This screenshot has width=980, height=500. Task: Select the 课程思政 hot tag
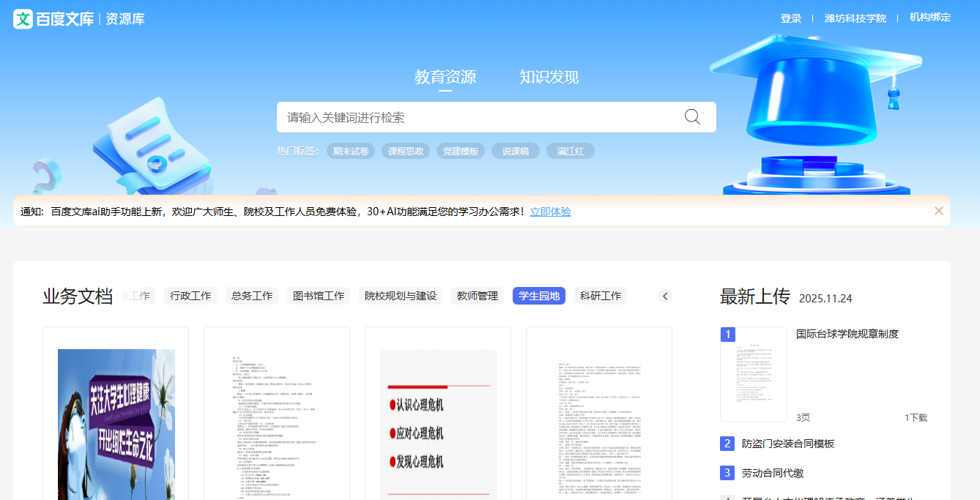point(406,152)
